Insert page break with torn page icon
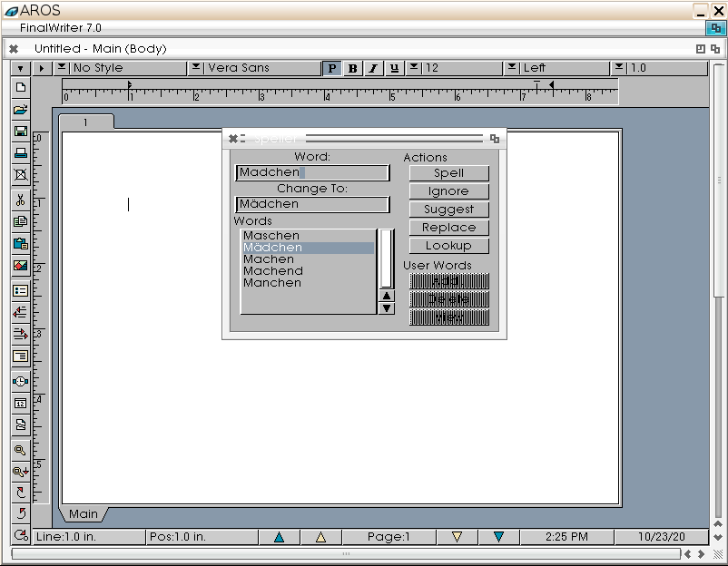This screenshot has width=728, height=566. click(21, 424)
